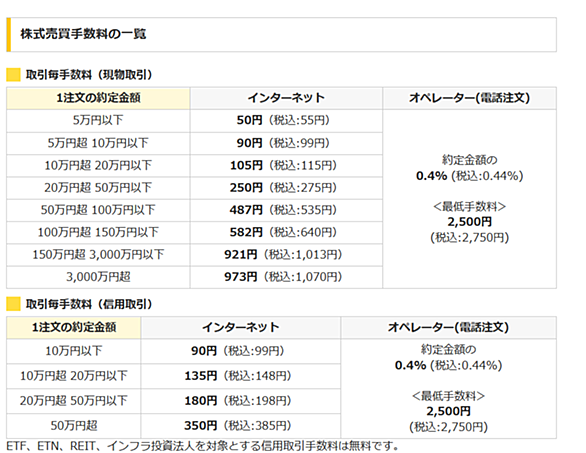
Task: Click the オペレーター(電話注文) header in the 信用取引 table
Action: point(448,327)
